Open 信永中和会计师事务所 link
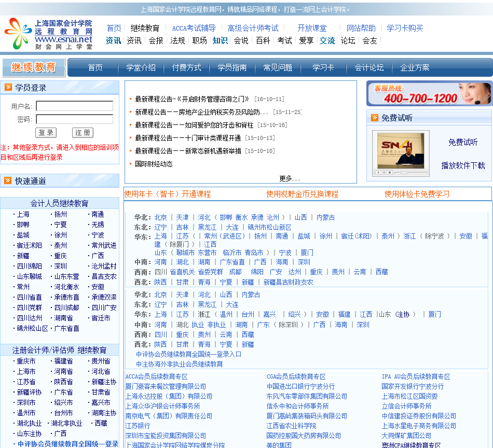This screenshot has width=493, height=448. [x=297, y=406]
